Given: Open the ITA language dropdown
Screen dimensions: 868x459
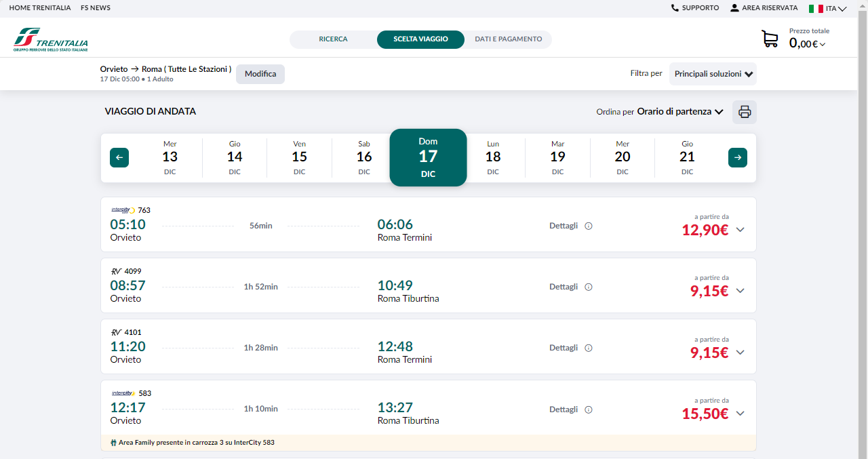Looking at the screenshot, I should click(836, 9).
